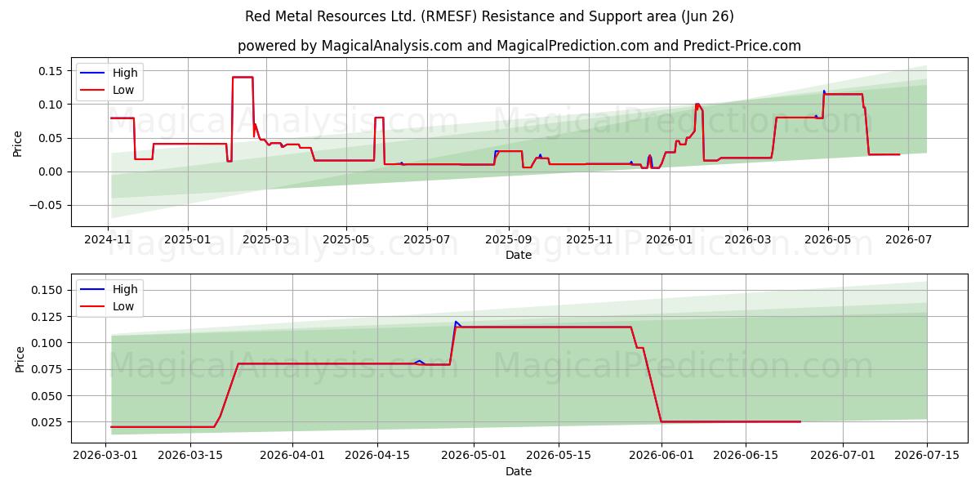Screen dimensions: 980x490
Task: Click the '2025-07' date tick label
Action: (428, 239)
